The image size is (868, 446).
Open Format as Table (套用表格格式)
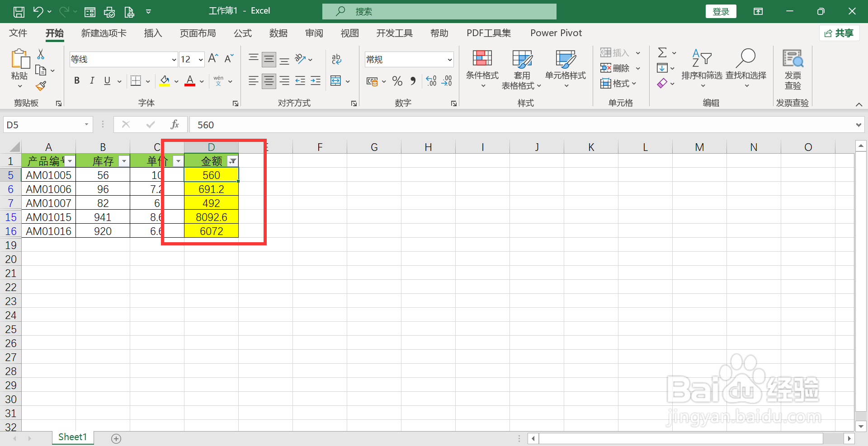pyautogui.click(x=522, y=69)
